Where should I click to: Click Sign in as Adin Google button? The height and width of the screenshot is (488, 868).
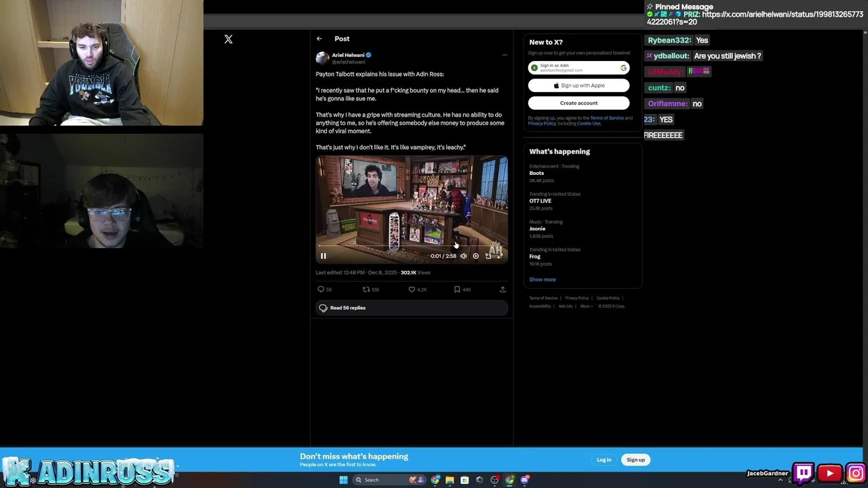coord(578,68)
